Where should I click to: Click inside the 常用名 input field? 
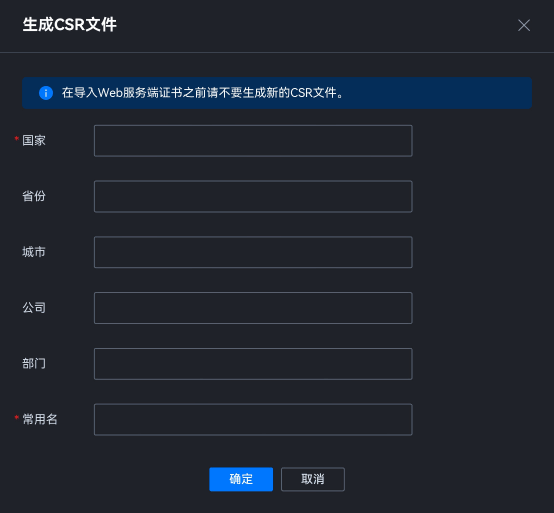pyautogui.click(x=253, y=420)
